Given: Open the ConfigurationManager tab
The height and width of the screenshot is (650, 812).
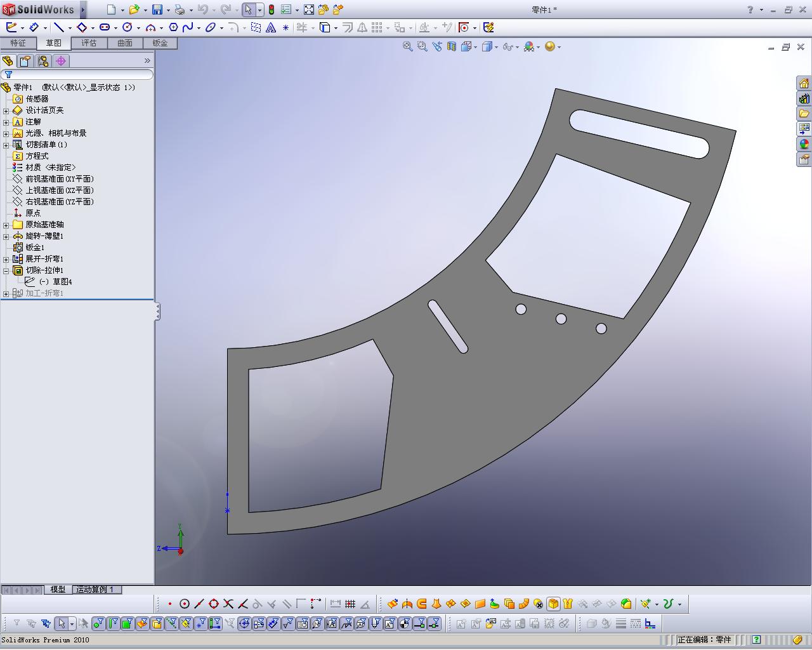Looking at the screenshot, I should pos(43,61).
